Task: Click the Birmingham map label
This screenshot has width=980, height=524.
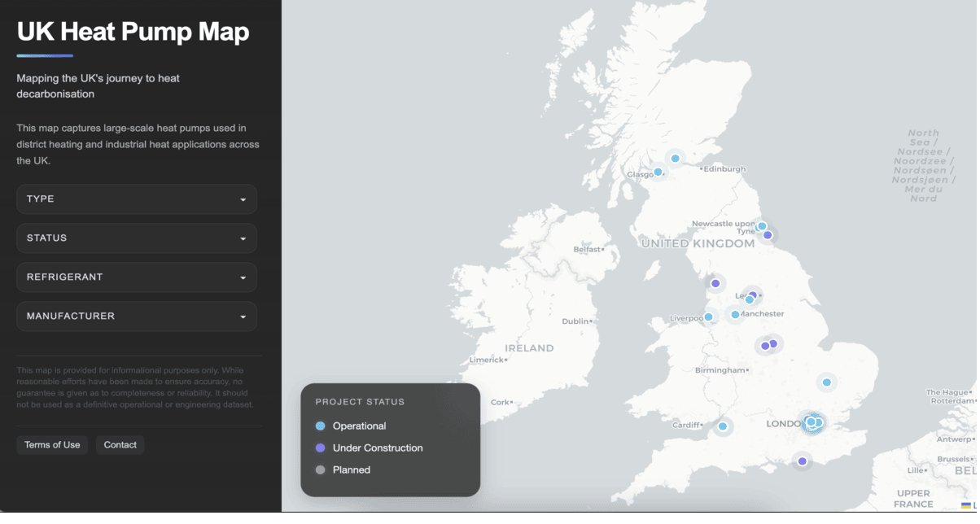Action: point(720,370)
